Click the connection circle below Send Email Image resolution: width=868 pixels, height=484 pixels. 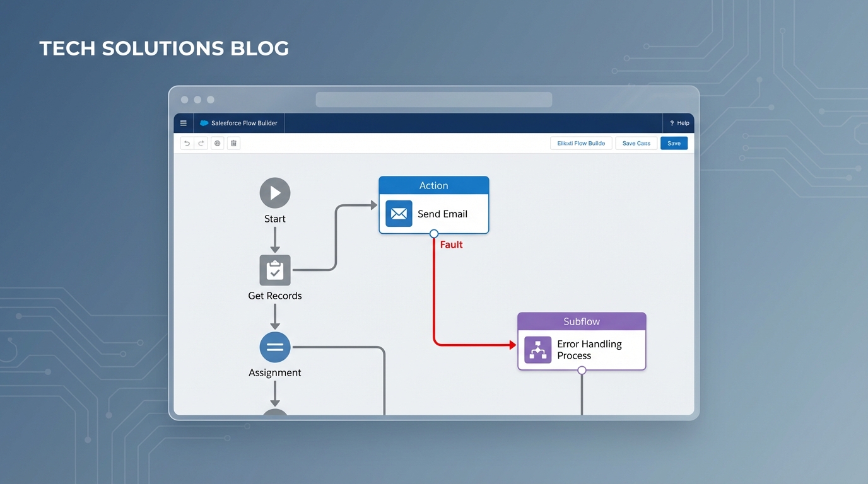[x=433, y=233]
